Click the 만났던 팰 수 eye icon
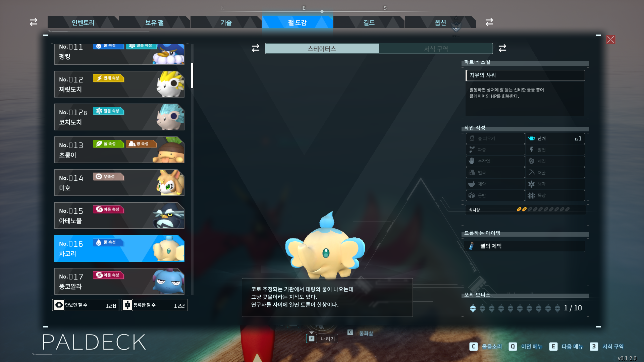The width and height of the screenshot is (644, 362). click(x=59, y=305)
